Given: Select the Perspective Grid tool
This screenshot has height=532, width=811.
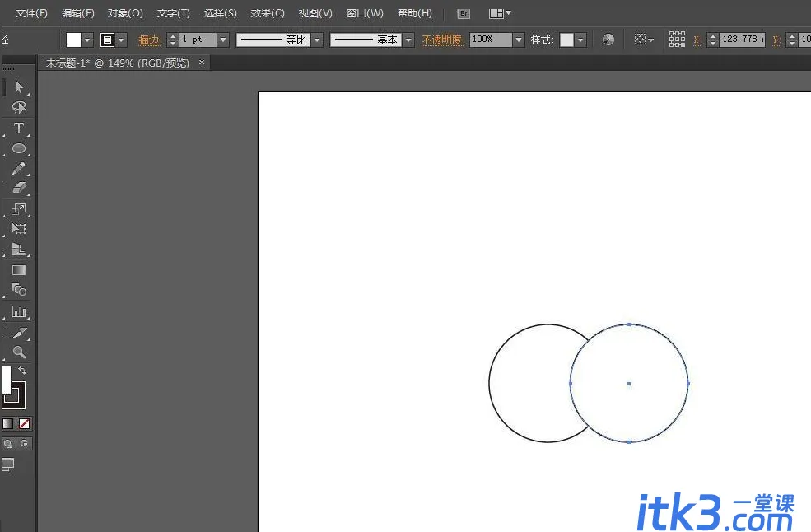Looking at the screenshot, I should pos(19,249).
